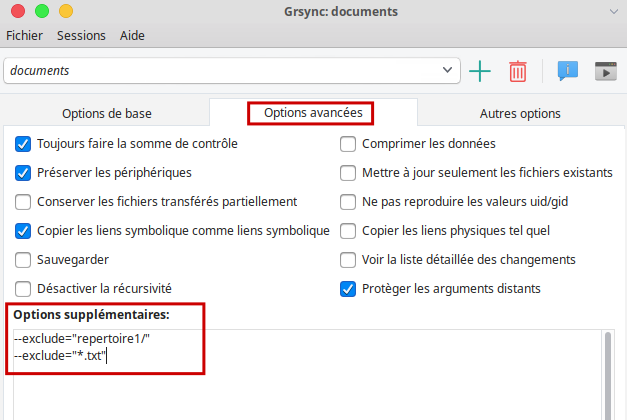Open title bar chevron menu

614,12
